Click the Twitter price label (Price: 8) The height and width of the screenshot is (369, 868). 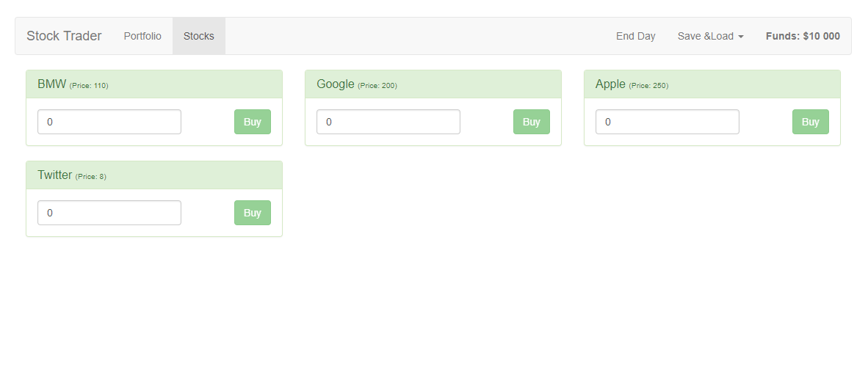click(90, 177)
